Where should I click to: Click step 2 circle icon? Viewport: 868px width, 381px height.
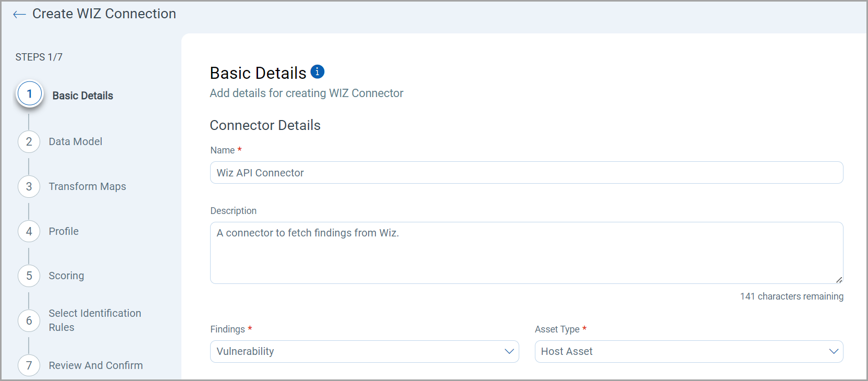pos(29,142)
